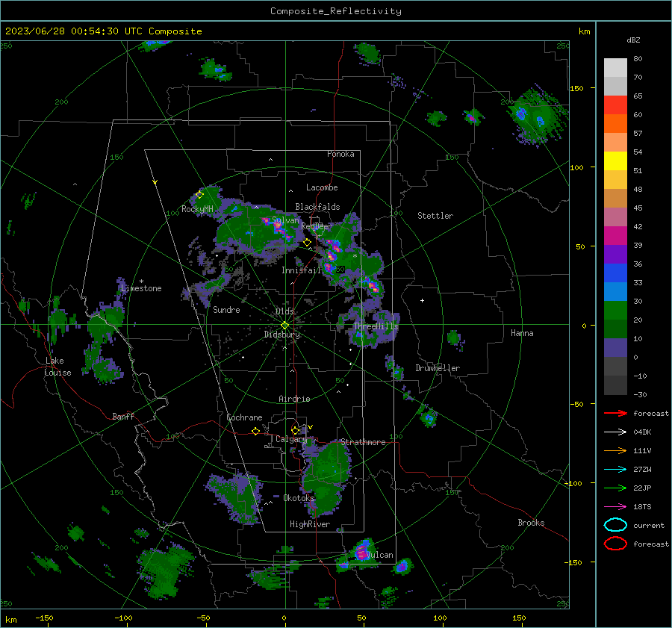The width and height of the screenshot is (672, 628).
Task: Select the red dBZ swatch between 65 and 60
Action: 615,105
